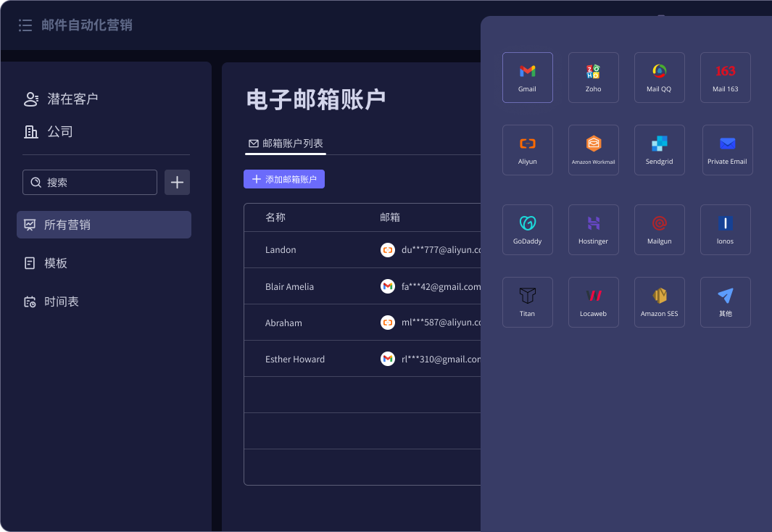
Task: Select Amazon Workmail provider tile
Action: click(593, 149)
